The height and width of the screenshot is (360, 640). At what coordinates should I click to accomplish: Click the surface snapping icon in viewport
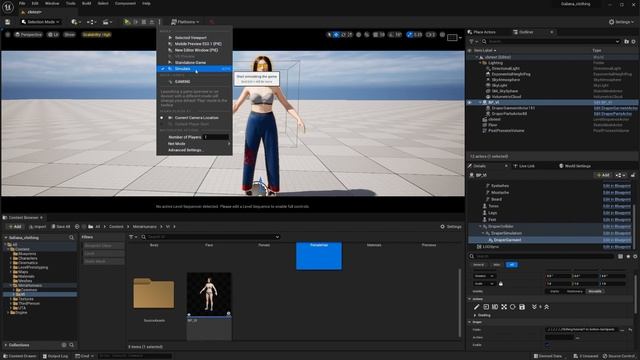click(367, 35)
